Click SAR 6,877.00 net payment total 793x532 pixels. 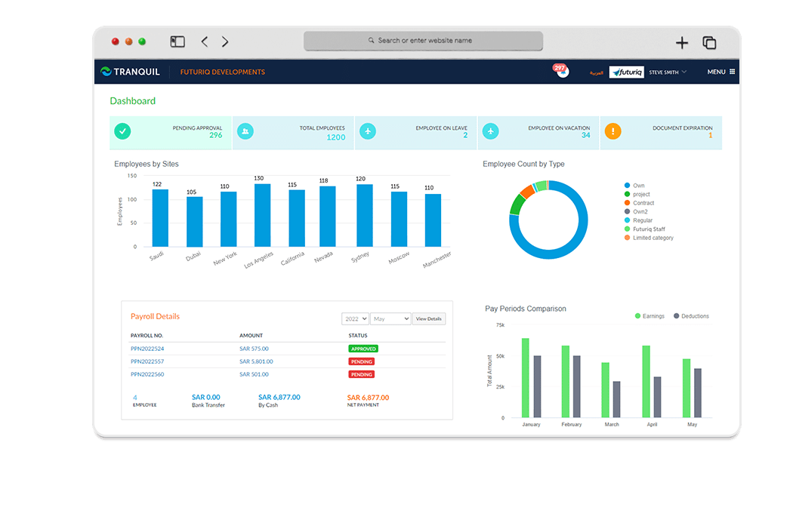(369, 398)
